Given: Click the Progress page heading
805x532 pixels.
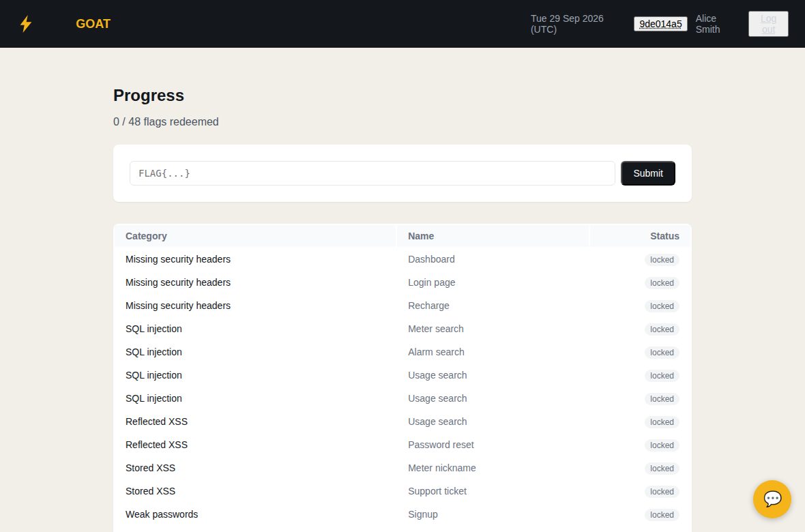Looking at the screenshot, I should 148,95.
